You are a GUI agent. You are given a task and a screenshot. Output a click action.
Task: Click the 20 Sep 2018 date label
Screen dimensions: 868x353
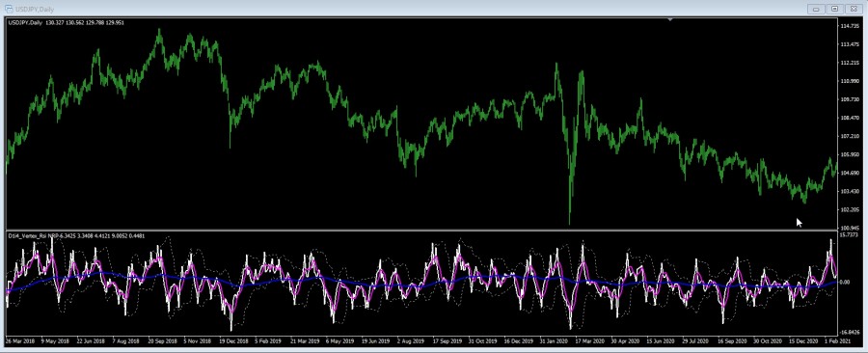click(162, 341)
